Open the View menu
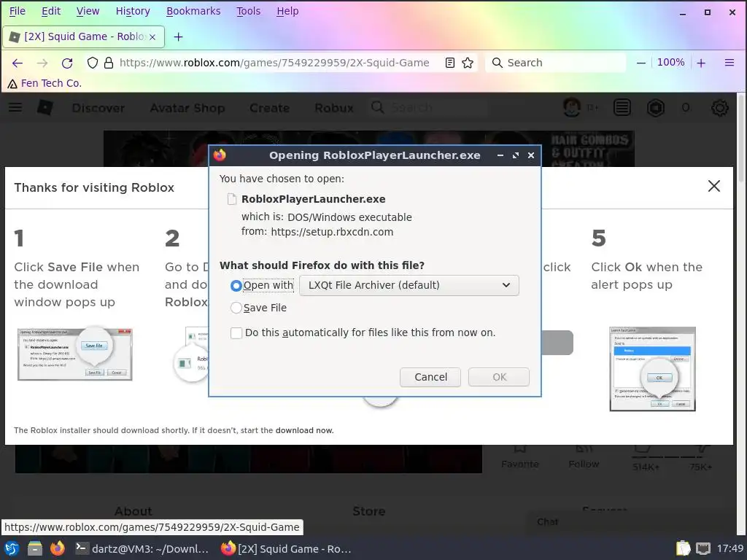The width and height of the screenshot is (747, 560). pyautogui.click(x=88, y=11)
